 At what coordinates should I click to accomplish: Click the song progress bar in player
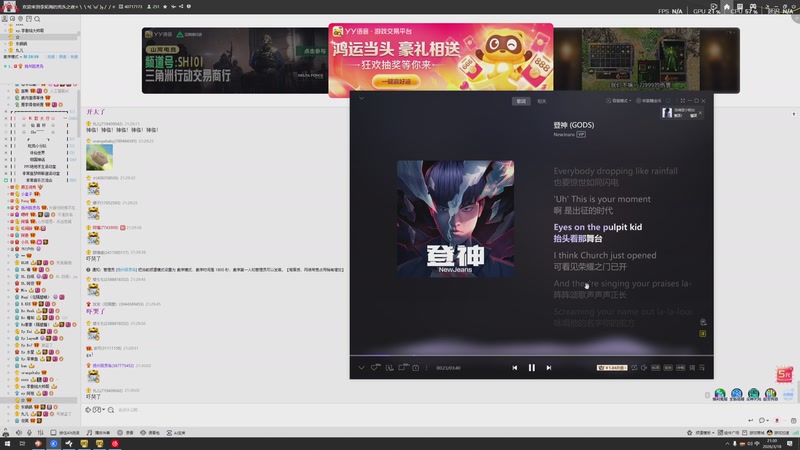[x=531, y=355]
